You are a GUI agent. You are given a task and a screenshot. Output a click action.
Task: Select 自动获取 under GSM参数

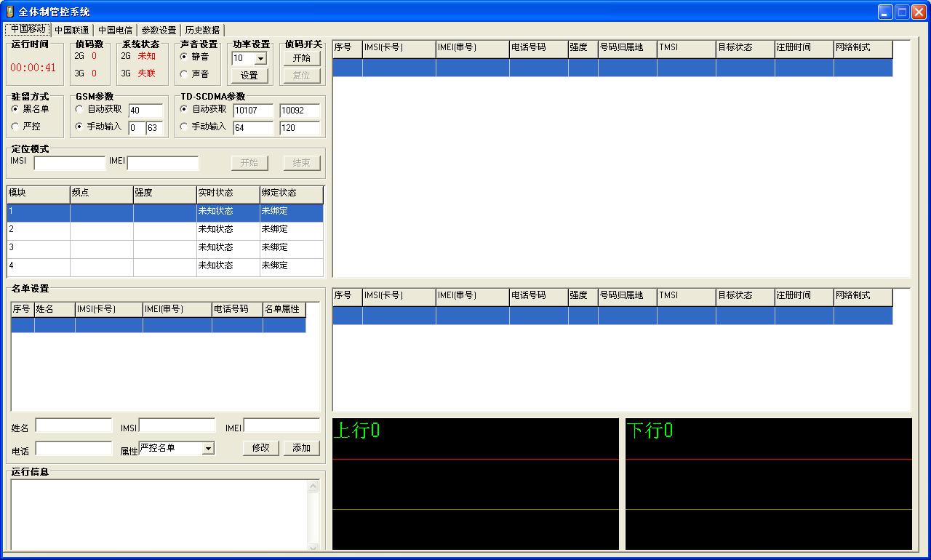pyautogui.click(x=79, y=109)
